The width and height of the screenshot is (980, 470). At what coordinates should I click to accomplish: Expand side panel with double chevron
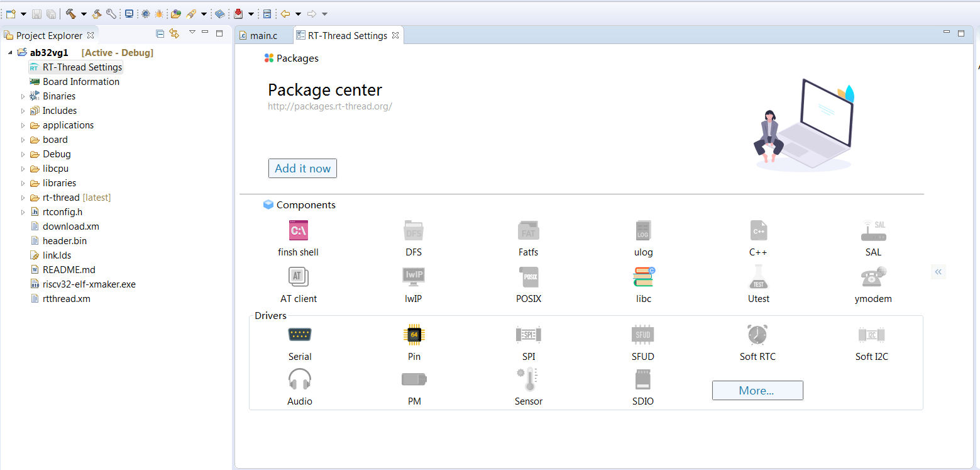(938, 272)
